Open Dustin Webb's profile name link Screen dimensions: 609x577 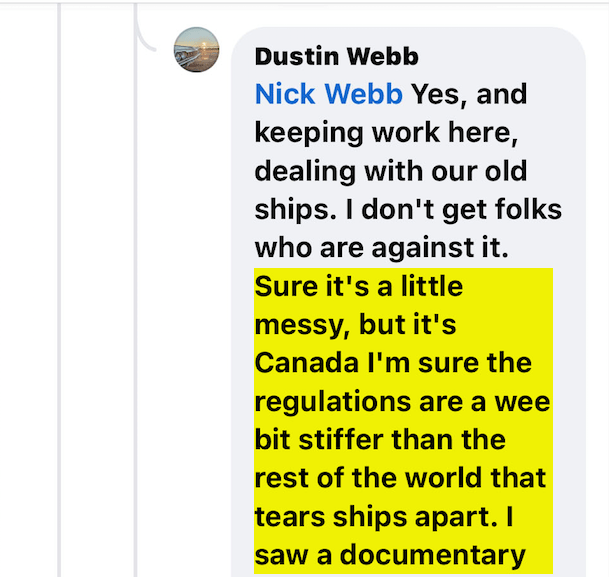pos(336,57)
